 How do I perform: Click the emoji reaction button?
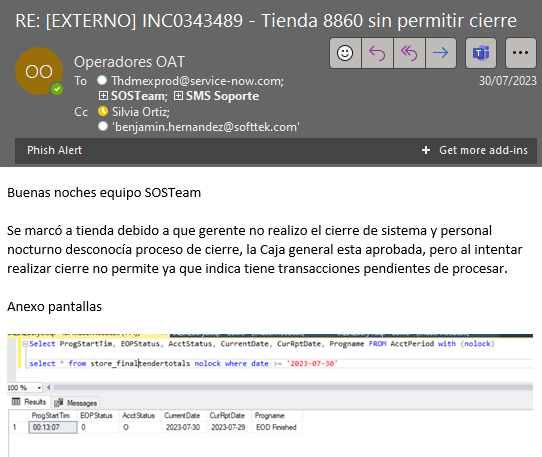(345, 53)
